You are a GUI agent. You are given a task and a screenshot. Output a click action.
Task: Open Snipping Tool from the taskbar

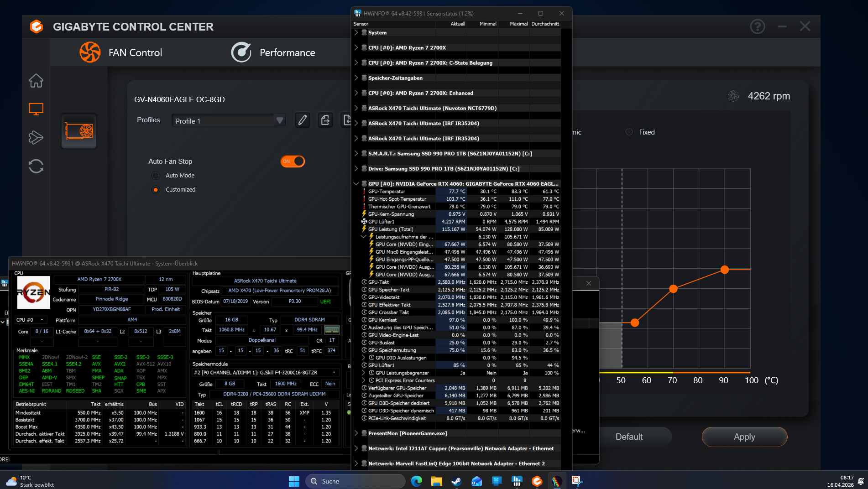tap(577, 481)
